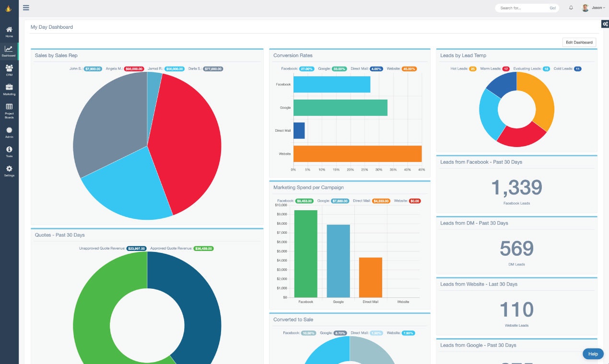This screenshot has height=364, width=609.
Task: Click the Google bar in Conversion Rates
Action: coord(340,107)
